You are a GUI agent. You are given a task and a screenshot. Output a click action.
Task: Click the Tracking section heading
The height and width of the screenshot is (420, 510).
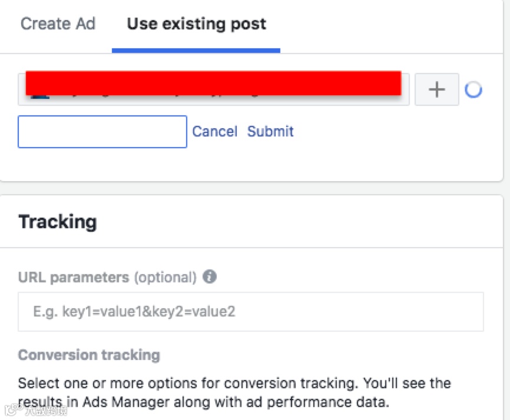(58, 222)
